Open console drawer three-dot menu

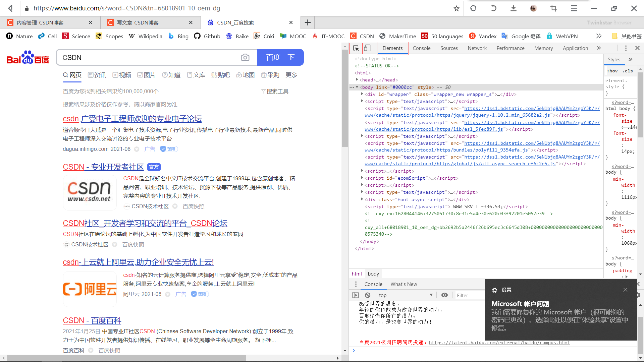tap(356, 284)
